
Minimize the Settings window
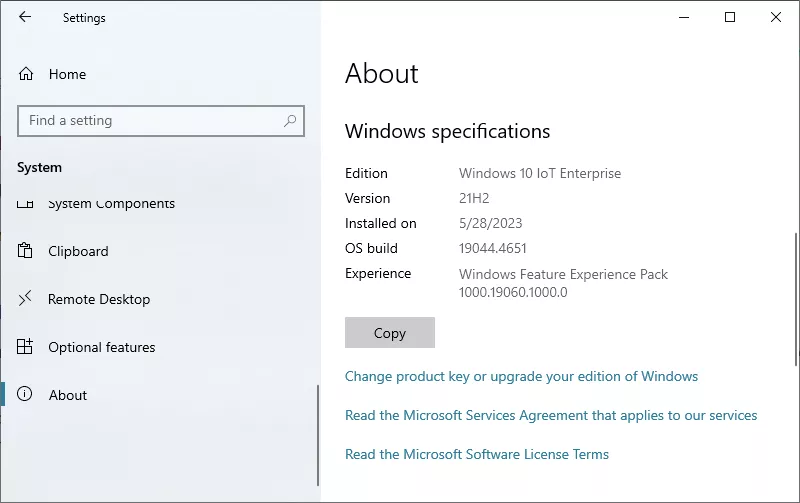684,17
